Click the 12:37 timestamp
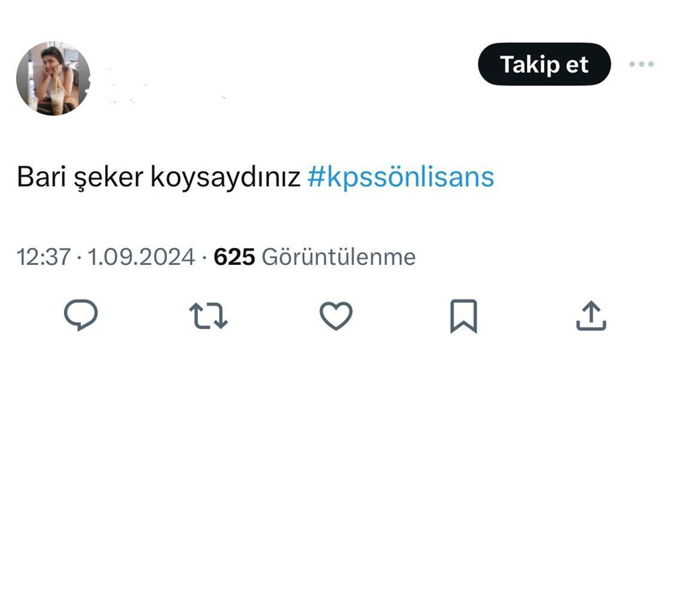Image resolution: width=674 pixels, height=616 pixels. coord(46,256)
